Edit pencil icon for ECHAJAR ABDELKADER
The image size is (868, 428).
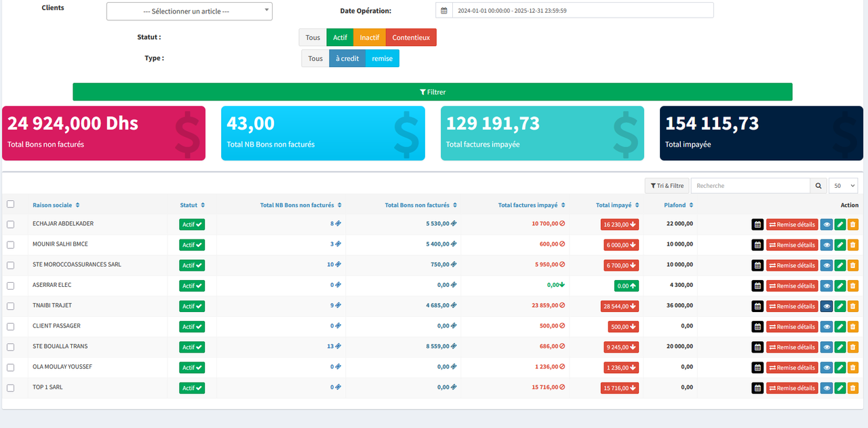tap(840, 225)
